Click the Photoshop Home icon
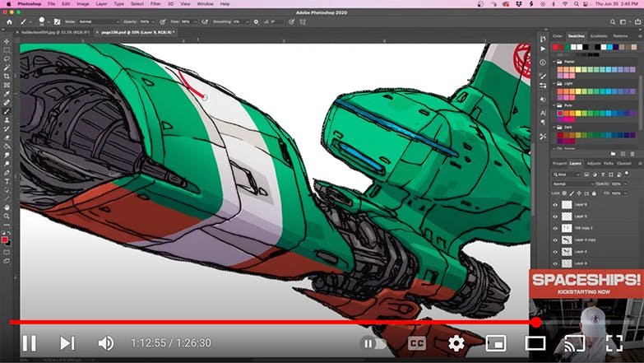 pyautogui.click(x=9, y=21)
